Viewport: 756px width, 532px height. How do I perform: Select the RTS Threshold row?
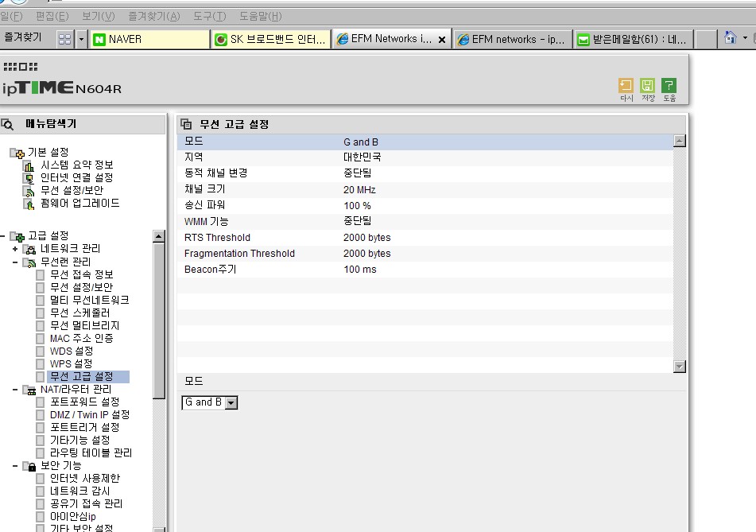tap(425, 237)
